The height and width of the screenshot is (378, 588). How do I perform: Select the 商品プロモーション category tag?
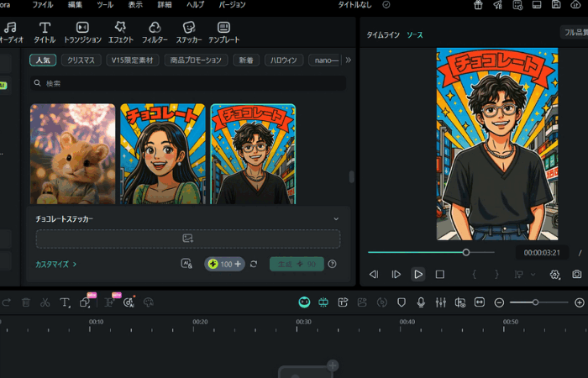coord(196,60)
